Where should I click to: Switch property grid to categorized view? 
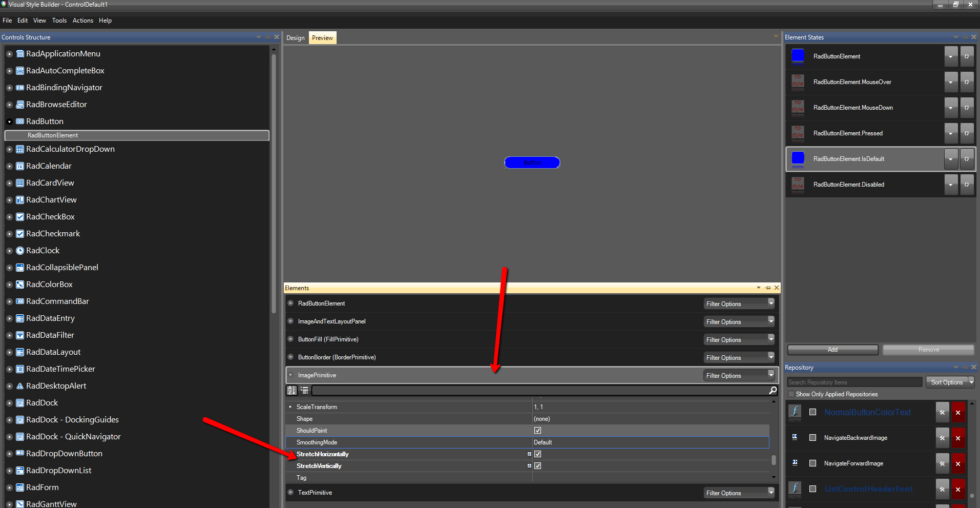[x=304, y=391]
